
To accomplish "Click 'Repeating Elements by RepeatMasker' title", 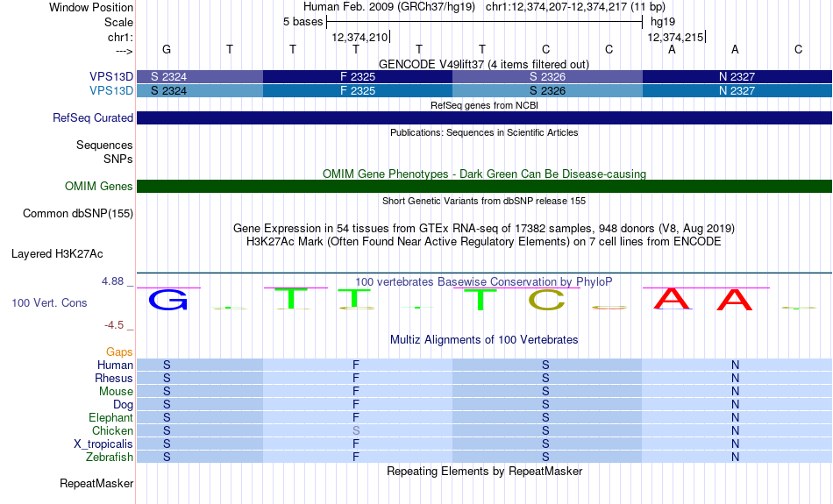I will point(484,471).
